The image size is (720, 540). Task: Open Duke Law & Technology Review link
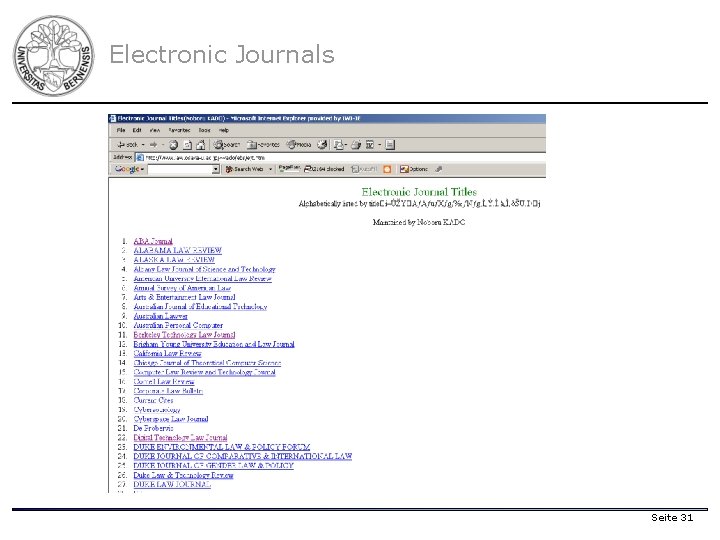[183, 475]
